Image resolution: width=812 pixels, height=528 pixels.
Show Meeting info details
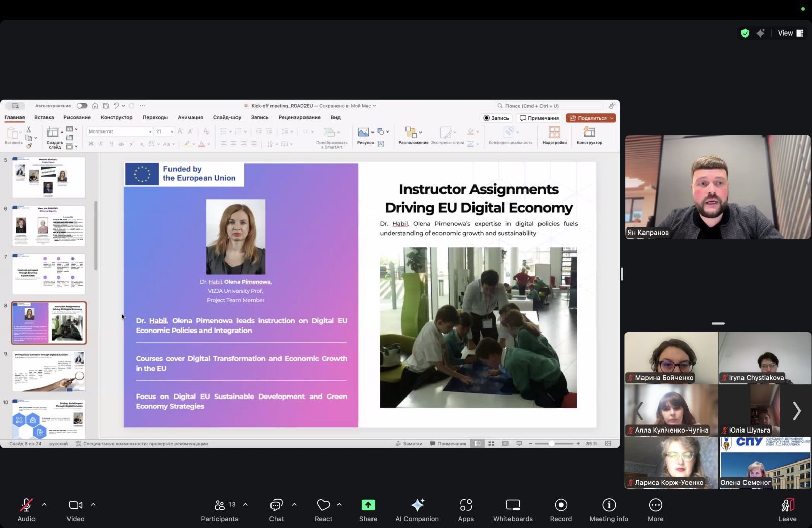pyautogui.click(x=608, y=510)
